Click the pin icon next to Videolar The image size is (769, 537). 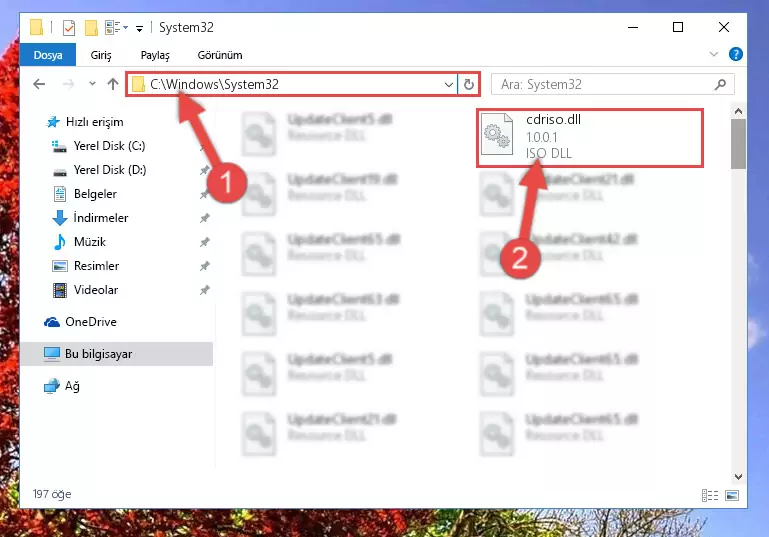point(205,290)
